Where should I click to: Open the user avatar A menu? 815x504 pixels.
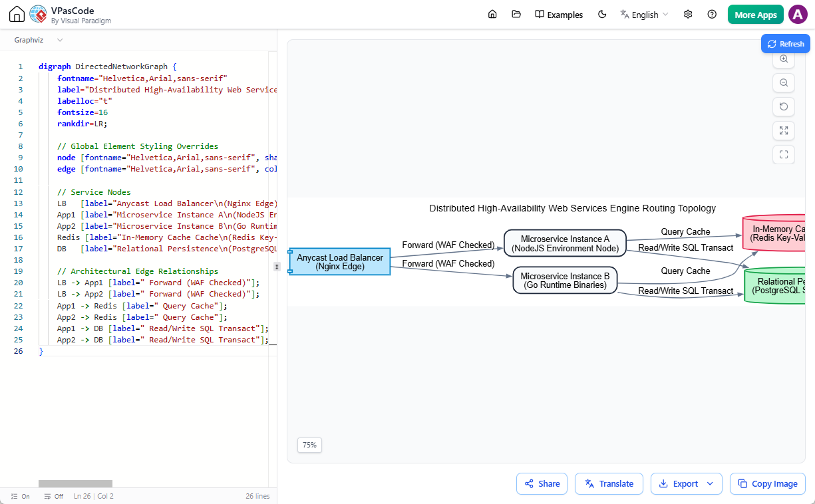(x=798, y=15)
